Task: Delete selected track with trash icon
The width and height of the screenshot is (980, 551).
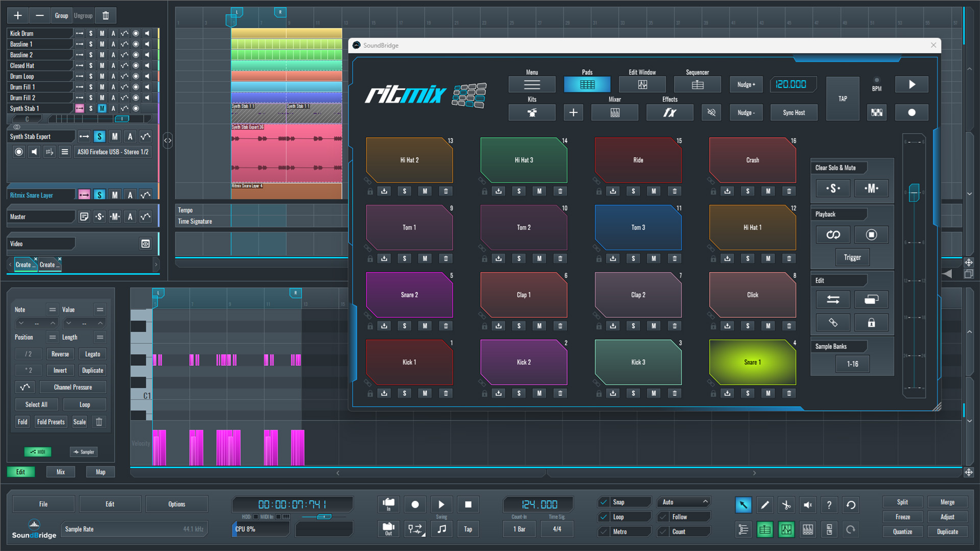Action: [x=106, y=16]
